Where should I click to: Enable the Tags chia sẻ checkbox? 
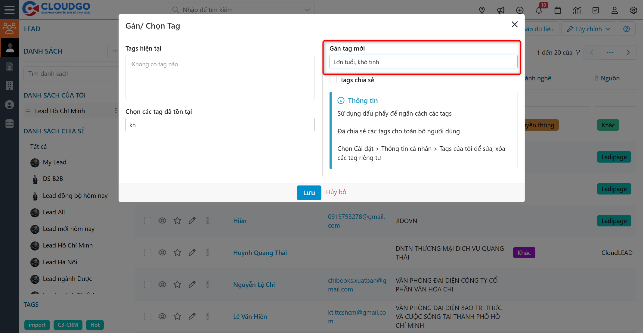click(x=333, y=80)
